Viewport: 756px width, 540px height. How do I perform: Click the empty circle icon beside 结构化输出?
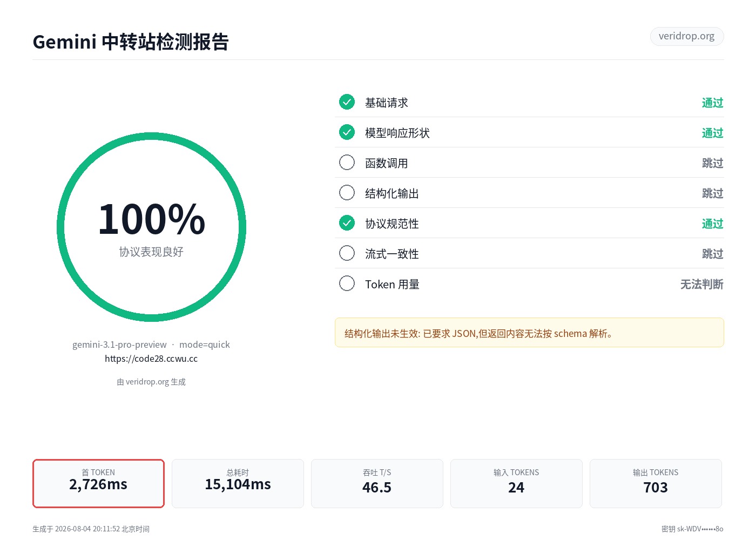coord(347,193)
